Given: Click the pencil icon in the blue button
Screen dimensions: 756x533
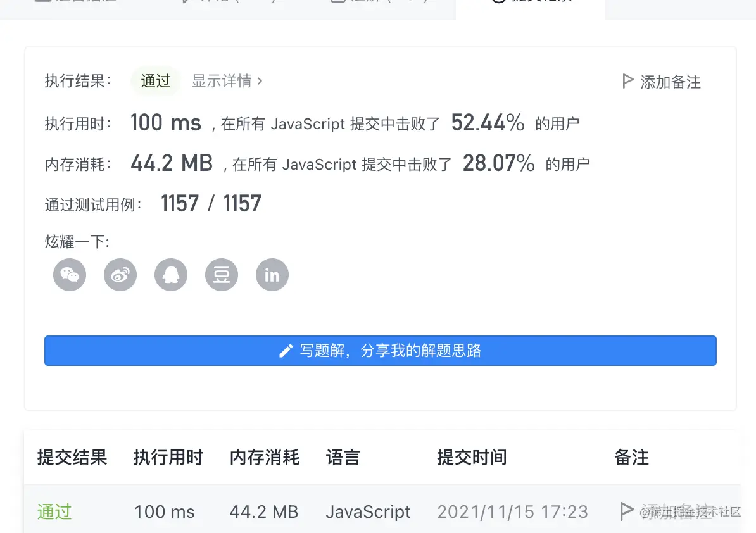Looking at the screenshot, I should click(286, 351).
